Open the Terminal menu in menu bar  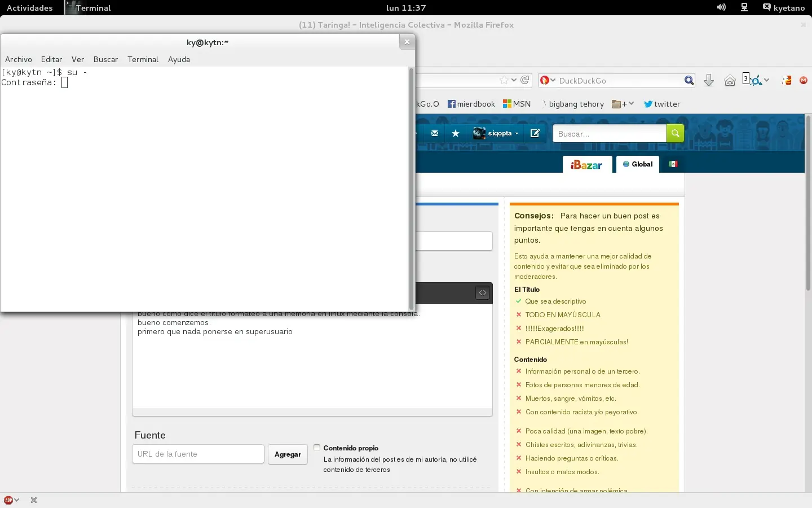[x=143, y=59]
